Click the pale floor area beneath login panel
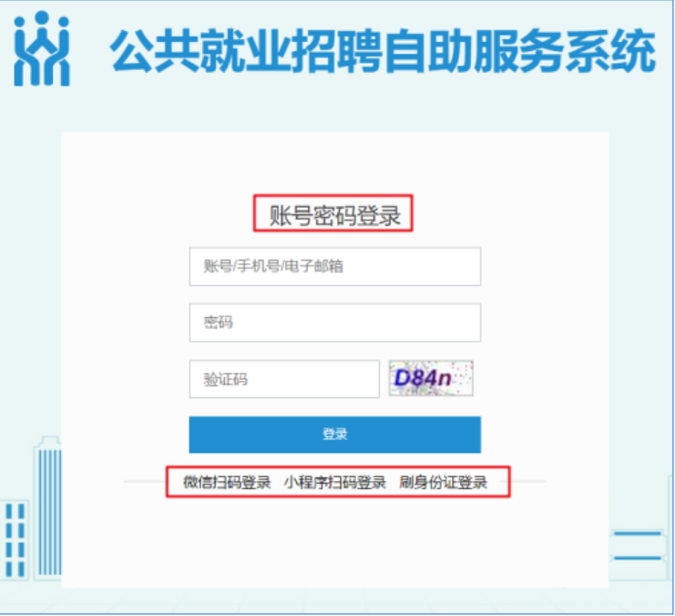 pos(336,600)
